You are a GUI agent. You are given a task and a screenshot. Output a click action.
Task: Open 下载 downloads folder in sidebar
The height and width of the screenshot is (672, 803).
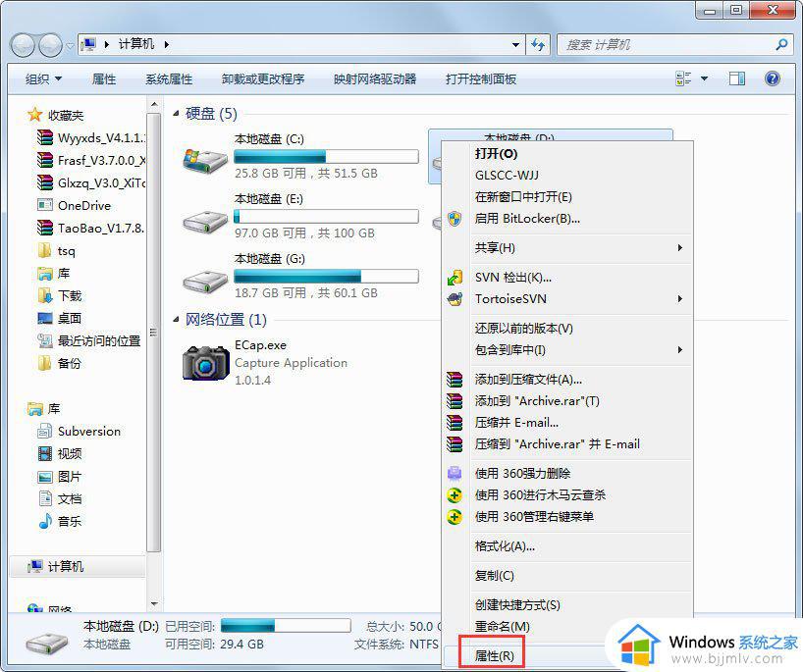pos(60,296)
